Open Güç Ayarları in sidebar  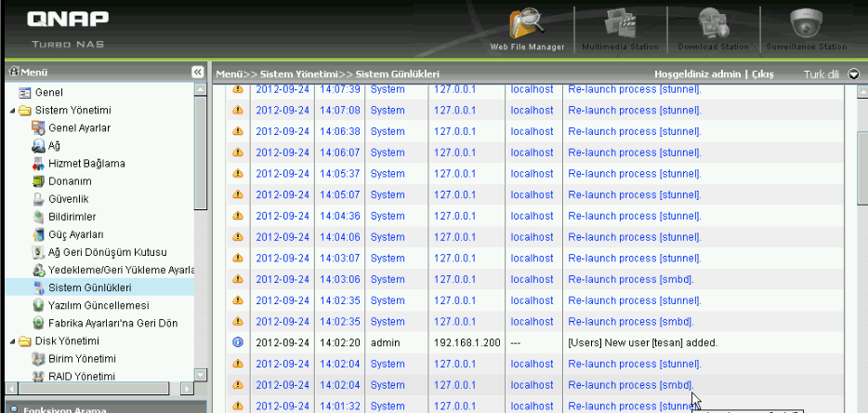[x=76, y=234]
